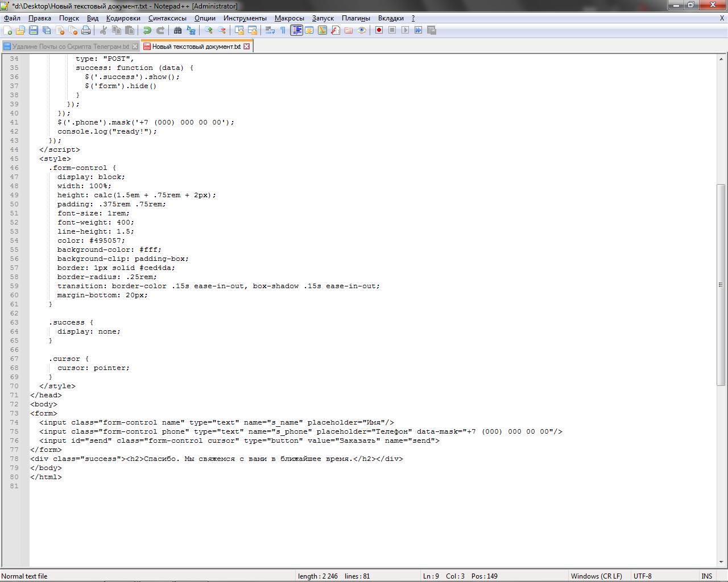Close the Удалине Почты со Скрипта Телеграм.txt tab
Image resolution: width=728 pixels, height=582 pixels.
135,47
